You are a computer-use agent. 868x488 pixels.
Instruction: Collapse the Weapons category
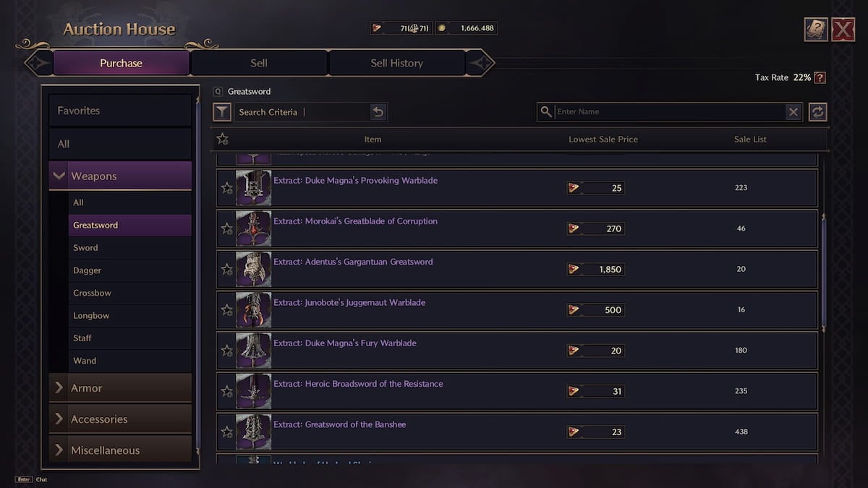click(x=59, y=176)
